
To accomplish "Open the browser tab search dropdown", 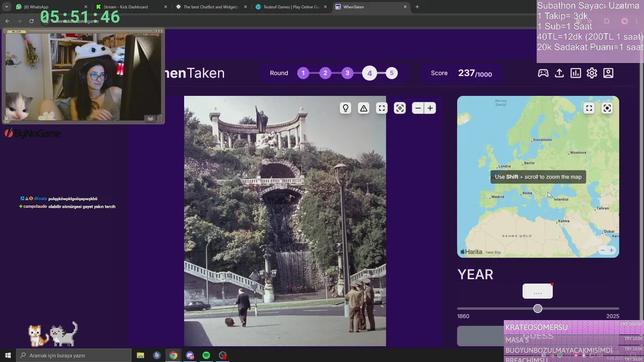I will [x=7, y=7].
